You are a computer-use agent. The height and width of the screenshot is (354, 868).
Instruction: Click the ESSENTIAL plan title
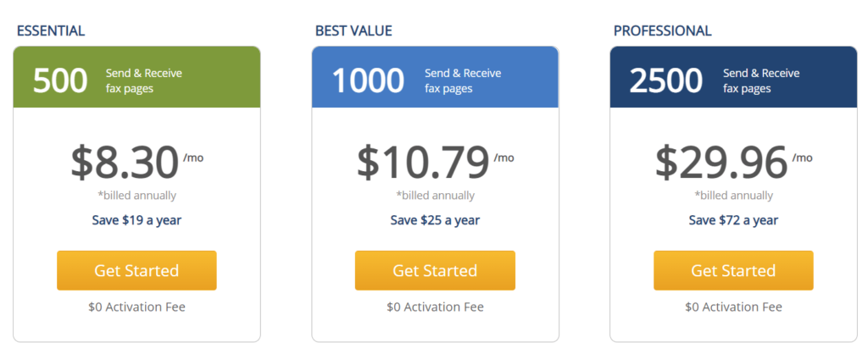[51, 31]
